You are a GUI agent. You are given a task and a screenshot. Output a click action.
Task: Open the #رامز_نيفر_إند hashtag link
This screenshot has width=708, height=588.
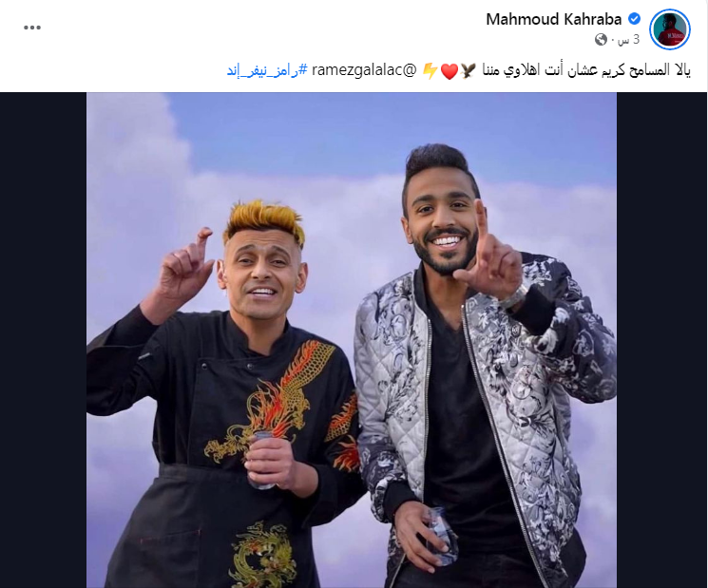267,70
